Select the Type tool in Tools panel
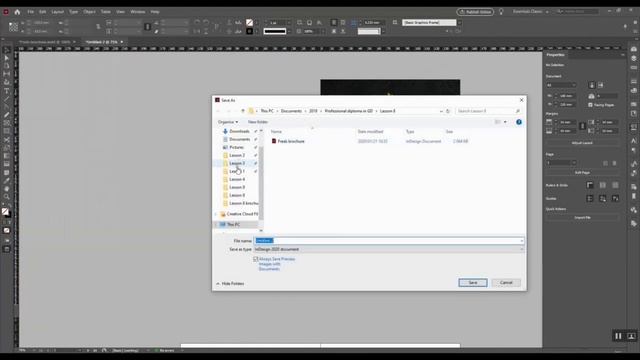Screen dimensions: 640x360 click(7, 91)
